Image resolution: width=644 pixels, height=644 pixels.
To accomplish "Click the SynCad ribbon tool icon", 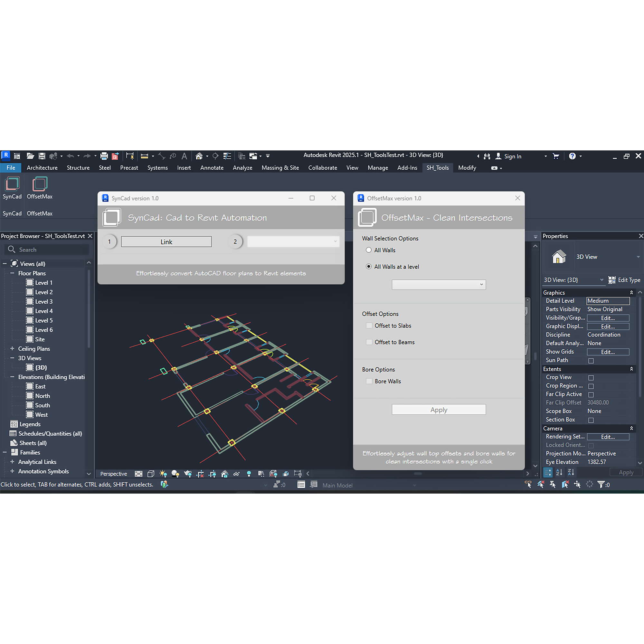I will (x=12, y=184).
